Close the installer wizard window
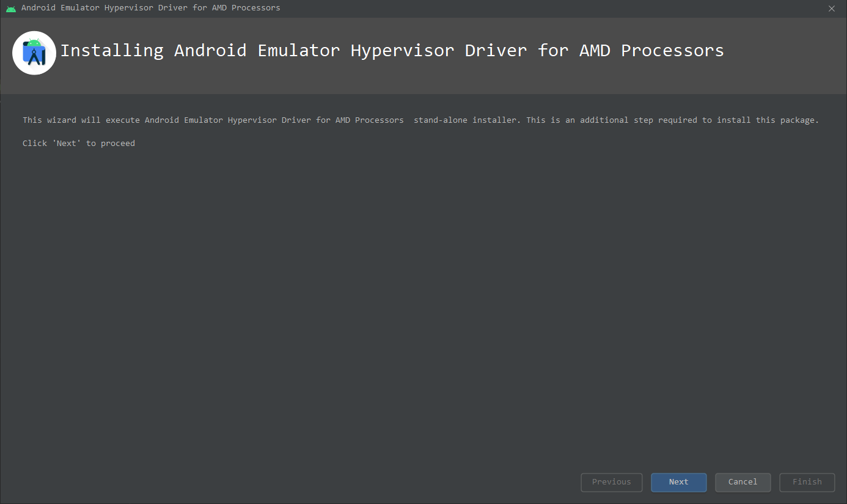The width and height of the screenshot is (847, 504). tap(831, 9)
